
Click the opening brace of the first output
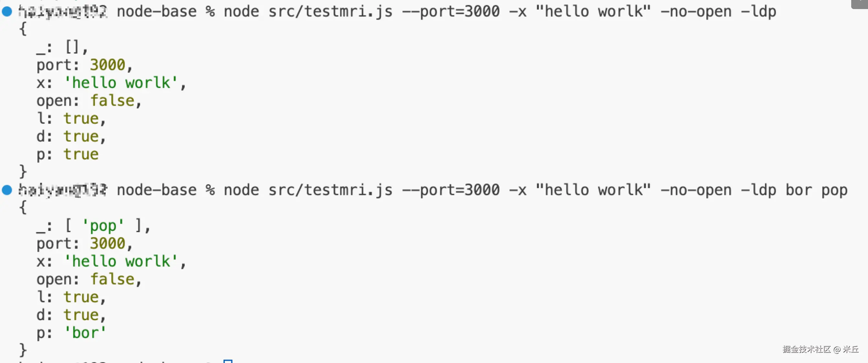(x=23, y=29)
